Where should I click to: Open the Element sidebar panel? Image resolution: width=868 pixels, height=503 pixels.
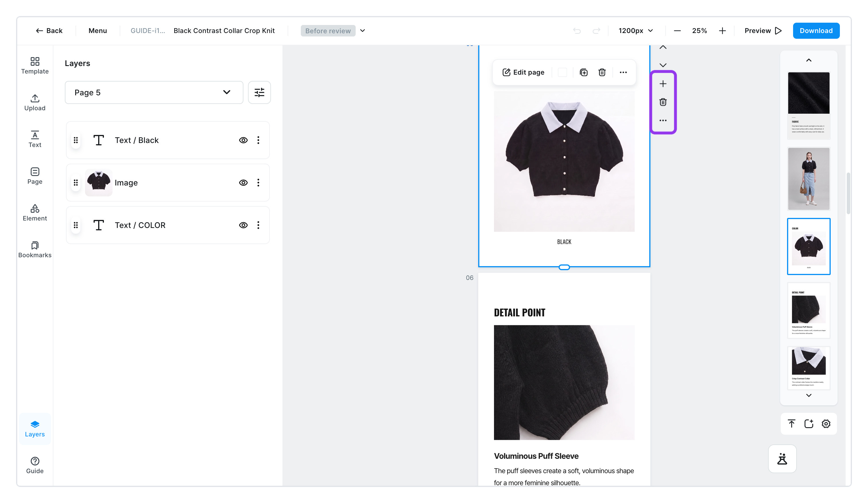35,212
